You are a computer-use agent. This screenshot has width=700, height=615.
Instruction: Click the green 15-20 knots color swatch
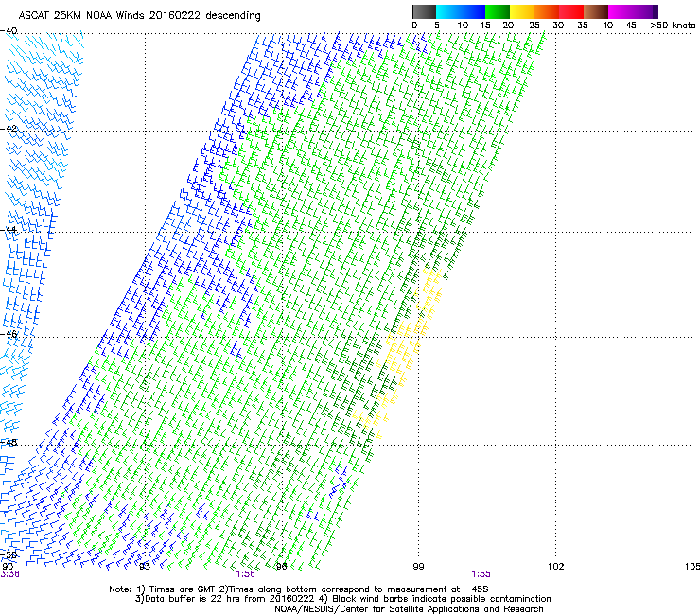point(498,11)
